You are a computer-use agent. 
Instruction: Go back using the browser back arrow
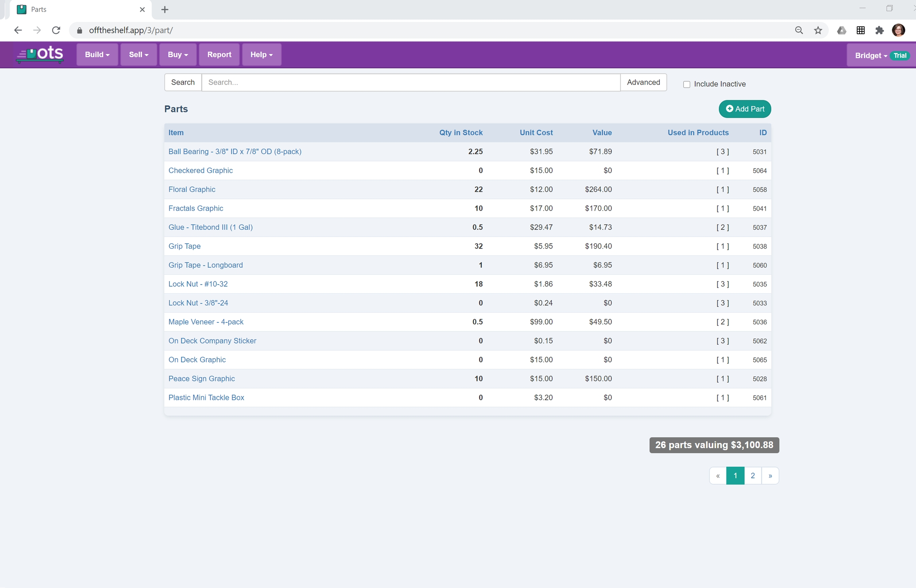(x=18, y=30)
